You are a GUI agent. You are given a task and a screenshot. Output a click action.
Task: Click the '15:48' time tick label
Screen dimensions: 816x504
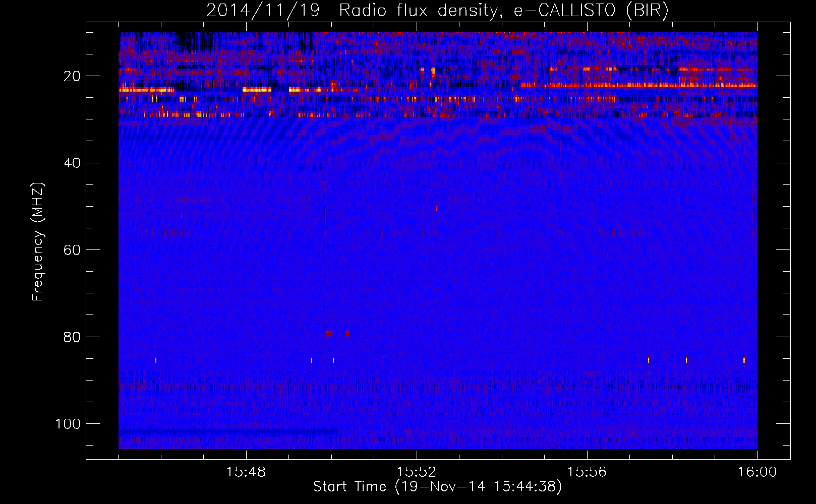click(x=246, y=472)
